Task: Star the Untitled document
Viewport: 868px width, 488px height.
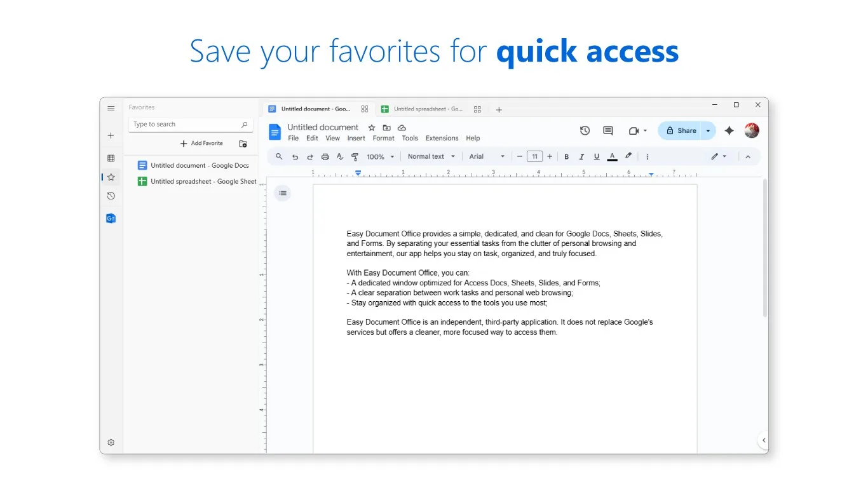Action: [x=372, y=128]
